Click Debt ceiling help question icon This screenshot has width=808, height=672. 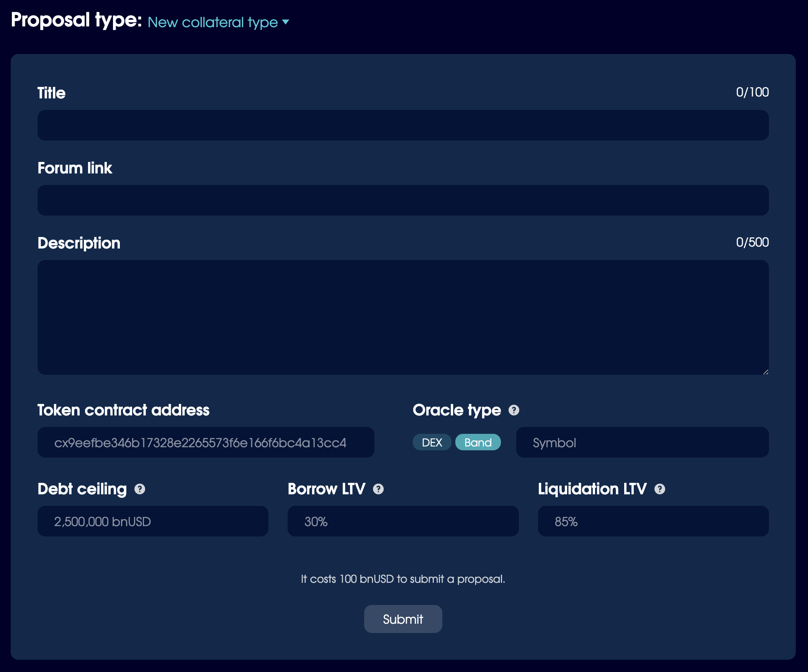[x=140, y=489]
